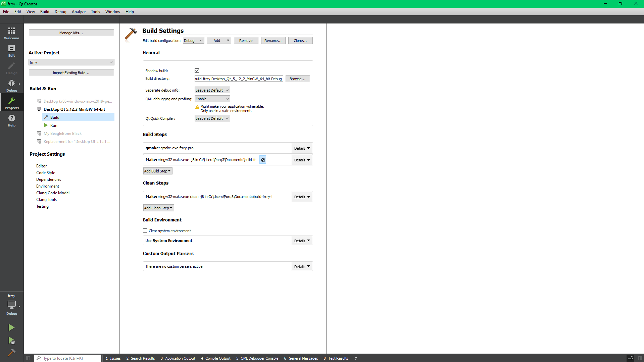Click the progress details toggle icon
644x362 pixels.
click(x=630, y=358)
